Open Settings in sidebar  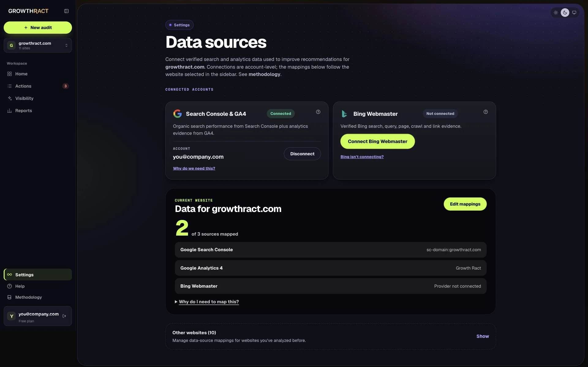(38, 274)
